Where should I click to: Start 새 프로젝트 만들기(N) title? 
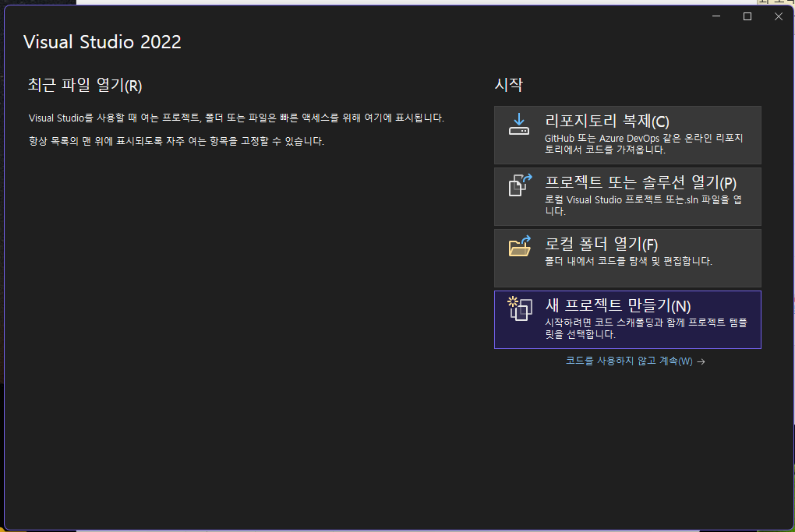617,305
